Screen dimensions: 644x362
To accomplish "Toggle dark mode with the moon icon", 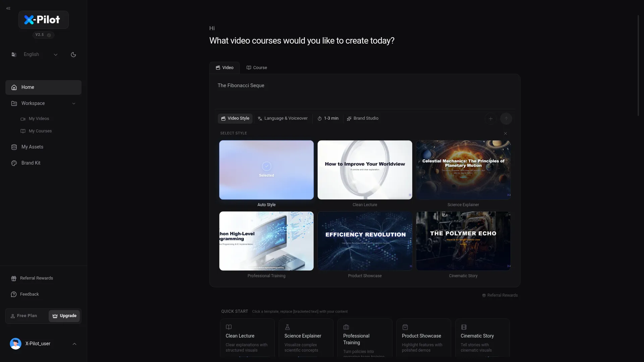I will tap(73, 55).
